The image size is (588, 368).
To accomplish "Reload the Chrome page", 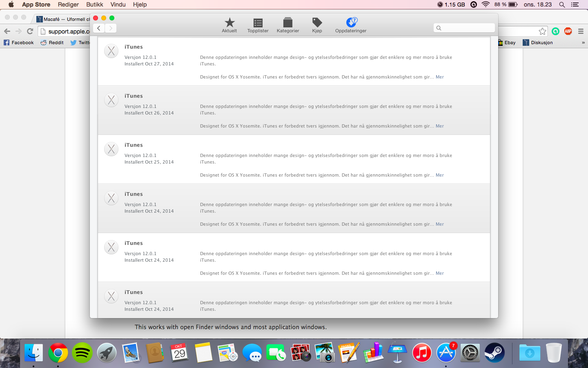I will coord(30,31).
